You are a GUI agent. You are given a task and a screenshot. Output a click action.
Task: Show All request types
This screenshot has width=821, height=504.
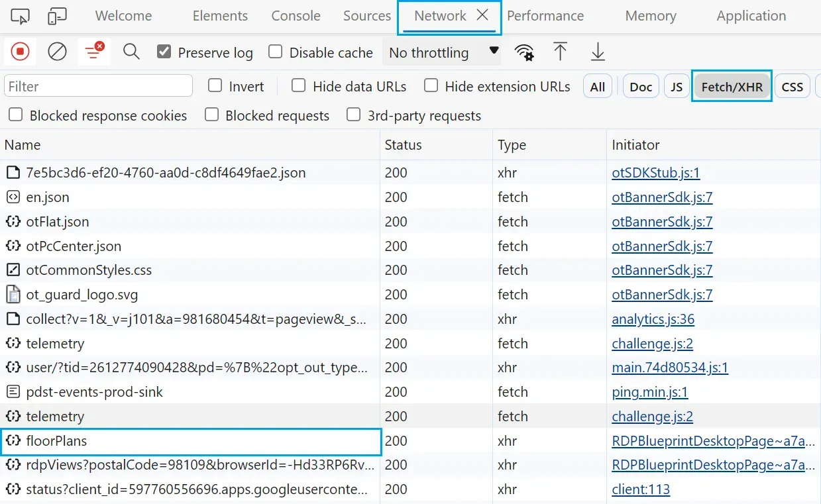(x=597, y=85)
